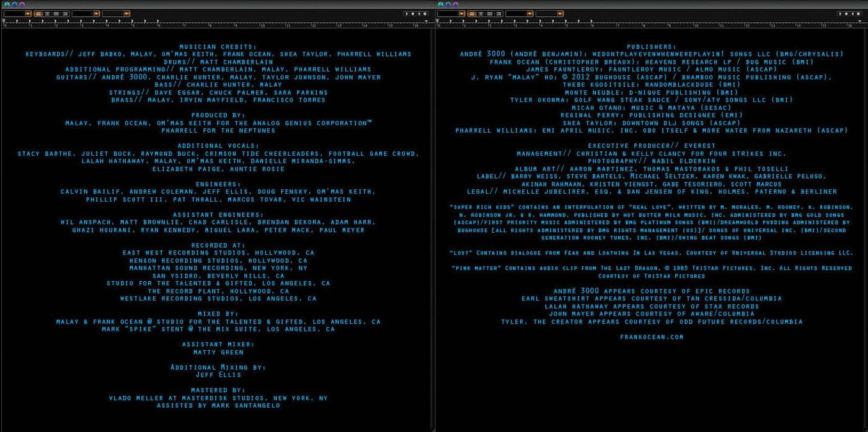Click 'ELIZABETH PAIGE, AUNTIE ROSIE' line
The width and height of the screenshot is (868, 432).
tap(218, 169)
